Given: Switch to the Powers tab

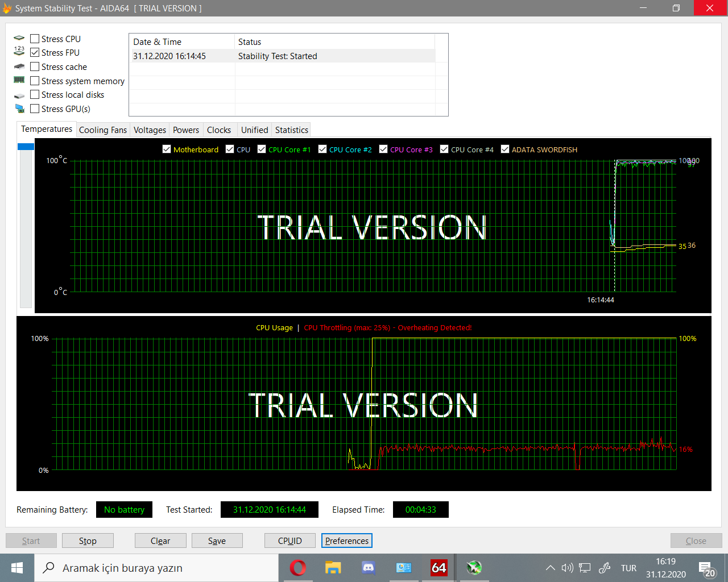Looking at the screenshot, I should tap(186, 130).
